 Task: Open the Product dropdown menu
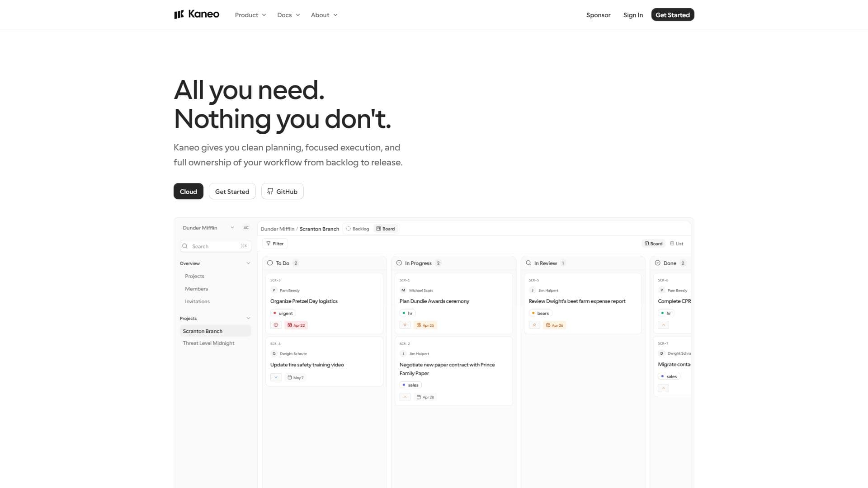click(250, 15)
